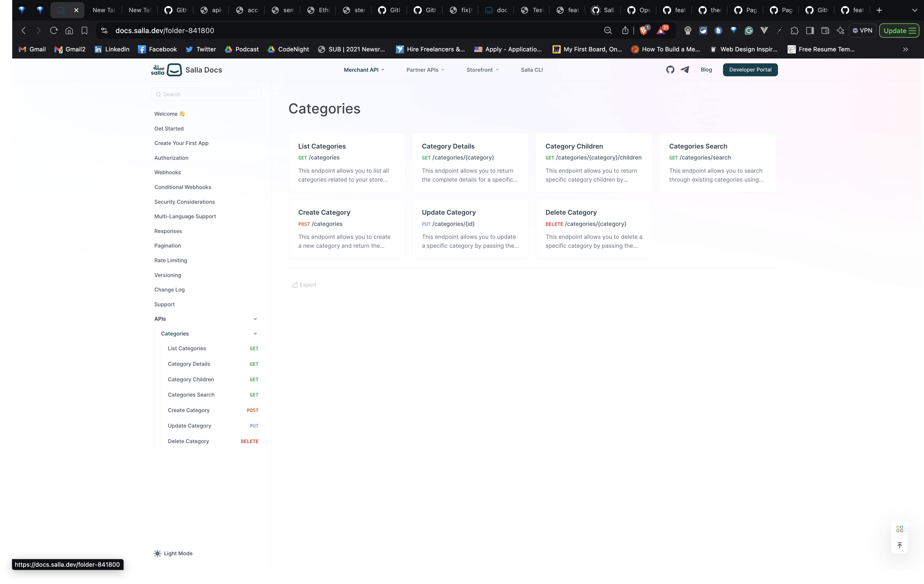The image size is (924, 584).
Task: Click the Telegram paper plane icon
Action: [685, 69]
